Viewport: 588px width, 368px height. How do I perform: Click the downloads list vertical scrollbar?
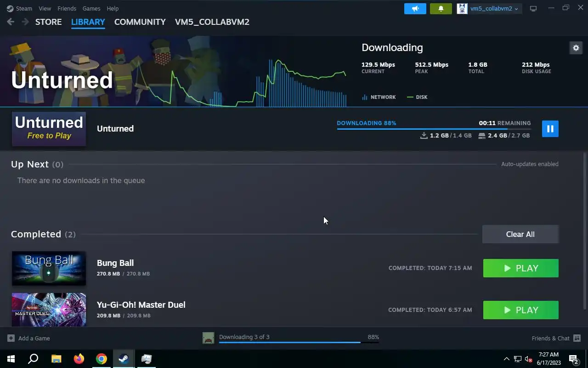(585, 231)
